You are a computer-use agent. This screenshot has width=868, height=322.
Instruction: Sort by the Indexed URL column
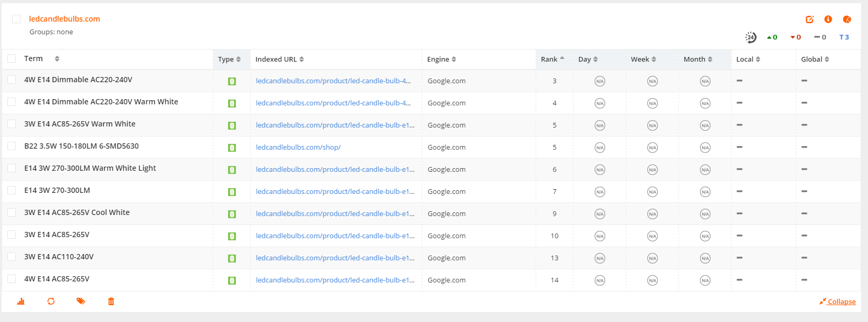pyautogui.click(x=279, y=60)
